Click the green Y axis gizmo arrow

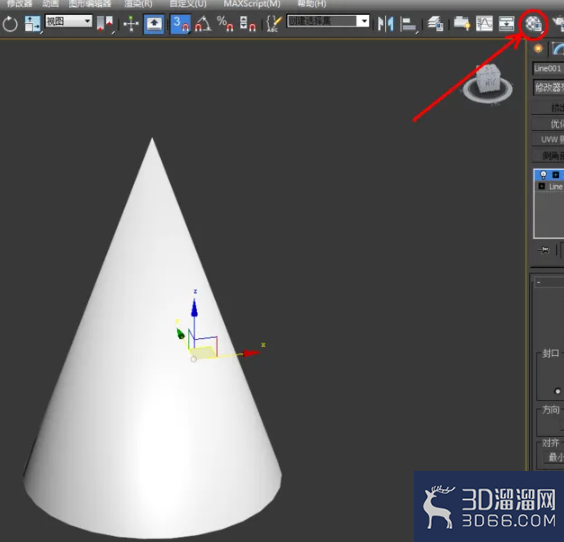(180, 334)
